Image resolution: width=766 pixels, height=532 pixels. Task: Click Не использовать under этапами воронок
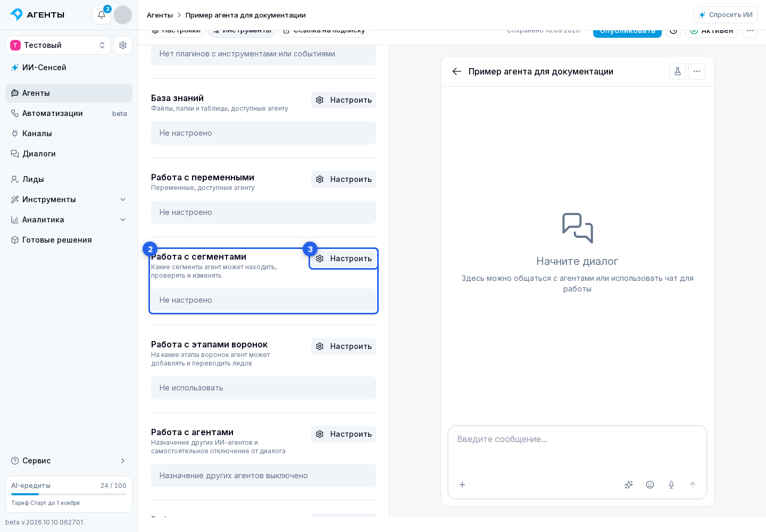(263, 388)
